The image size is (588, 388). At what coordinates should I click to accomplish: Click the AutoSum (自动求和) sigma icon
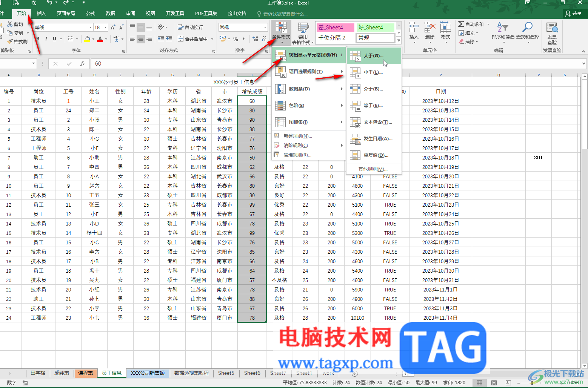461,24
